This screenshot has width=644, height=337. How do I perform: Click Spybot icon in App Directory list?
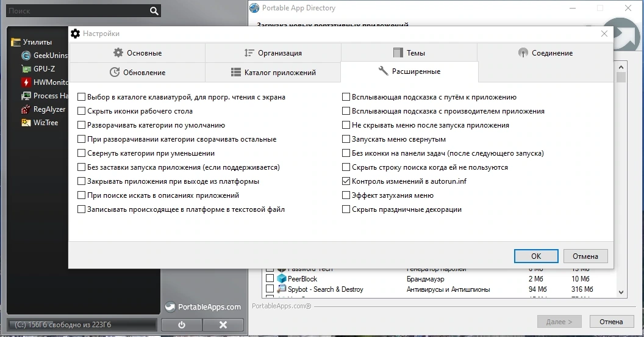(281, 289)
